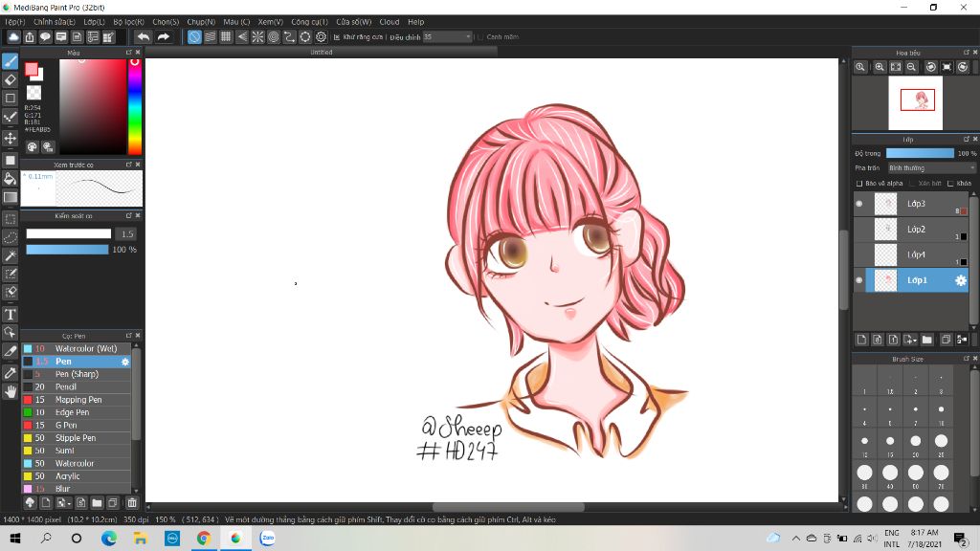Pick the Move tool
Screen dimensions: 980x551
[x=10, y=138]
